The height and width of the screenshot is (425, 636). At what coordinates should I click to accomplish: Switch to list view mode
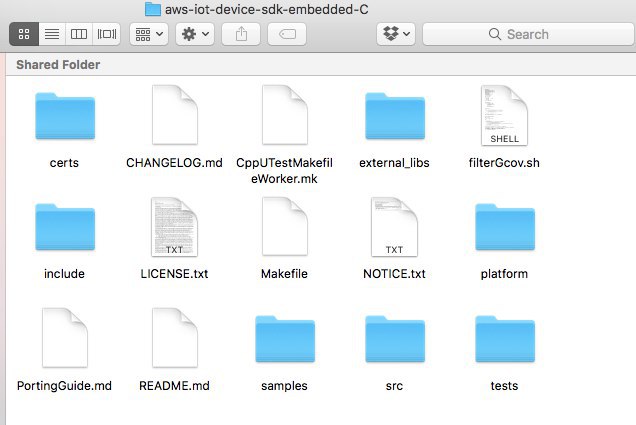[x=52, y=34]
